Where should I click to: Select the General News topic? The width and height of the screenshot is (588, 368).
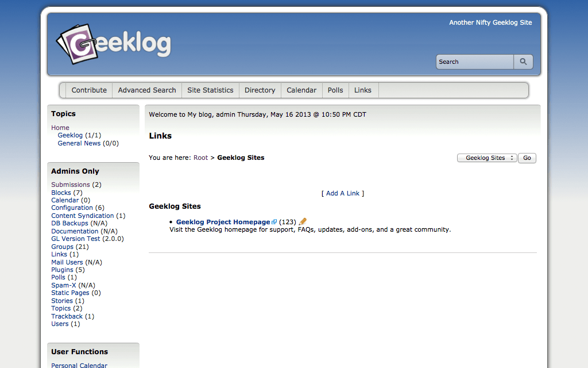coord(79,143)
